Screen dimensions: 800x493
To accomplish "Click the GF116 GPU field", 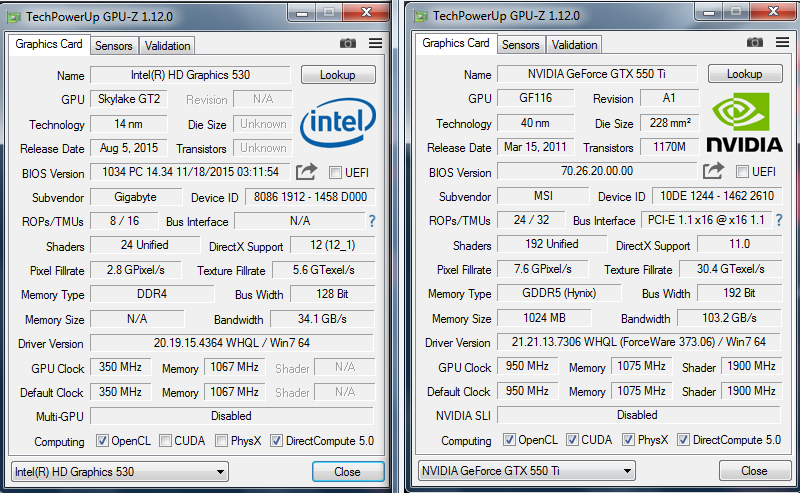I will click(536, 98).
